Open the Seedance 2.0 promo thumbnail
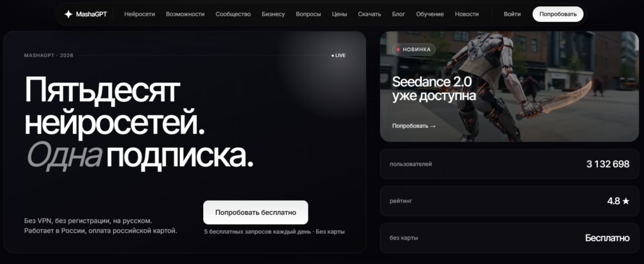 click(509, 87)
